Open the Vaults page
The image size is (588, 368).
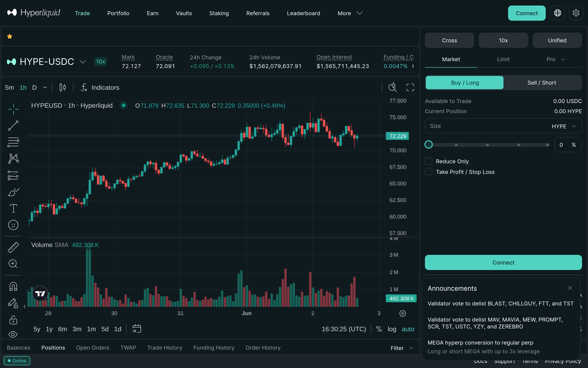[x=184, y=13]
